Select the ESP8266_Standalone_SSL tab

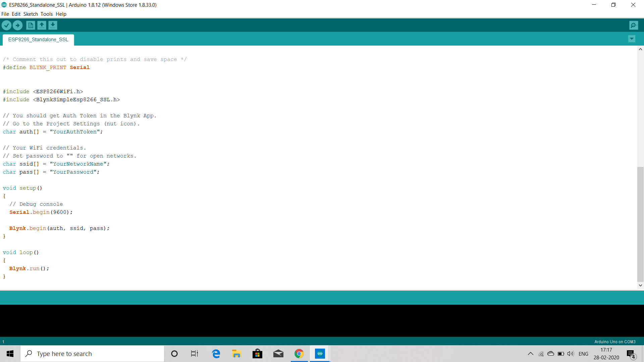pyautogui.click(x=38, y=40)
